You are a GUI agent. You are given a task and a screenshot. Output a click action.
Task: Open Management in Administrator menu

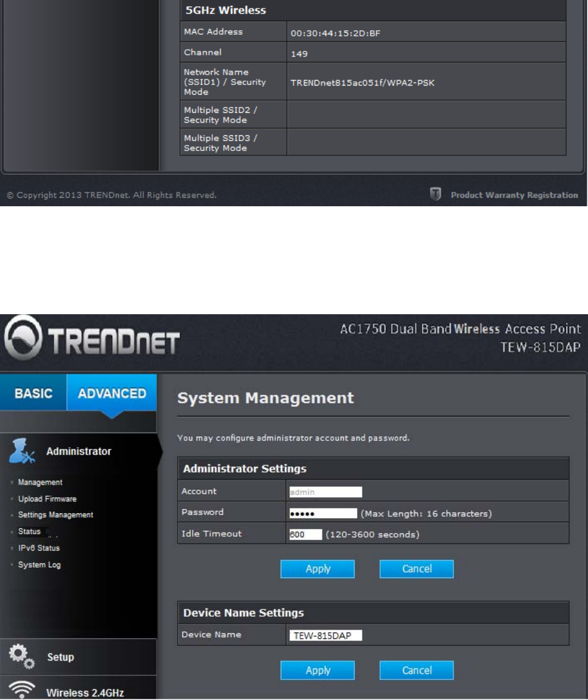40,482
